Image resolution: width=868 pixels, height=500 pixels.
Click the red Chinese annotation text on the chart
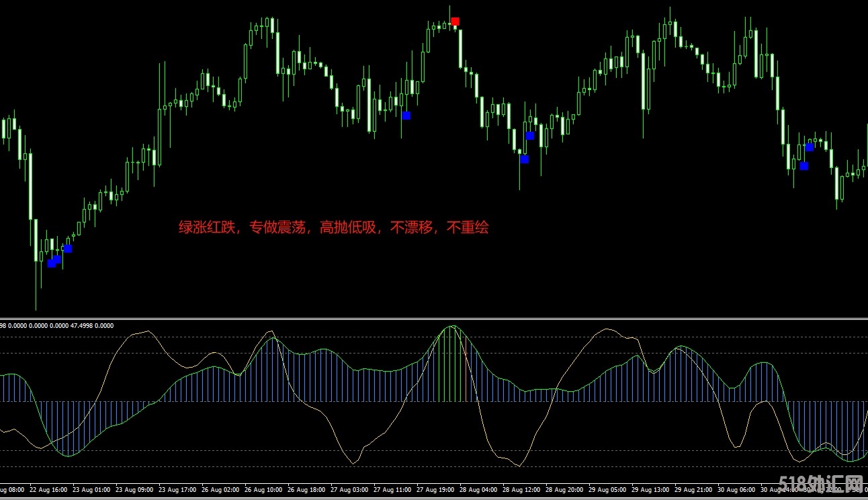coord(333,228)
